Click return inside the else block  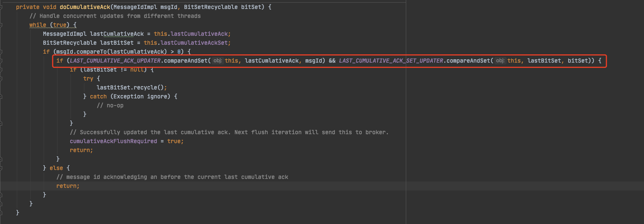(66, 186)
